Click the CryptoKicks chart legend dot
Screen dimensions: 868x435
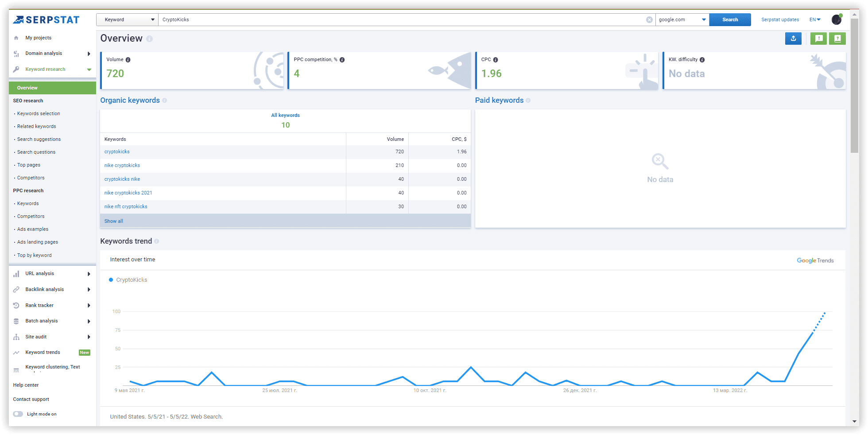pos(111,280)
